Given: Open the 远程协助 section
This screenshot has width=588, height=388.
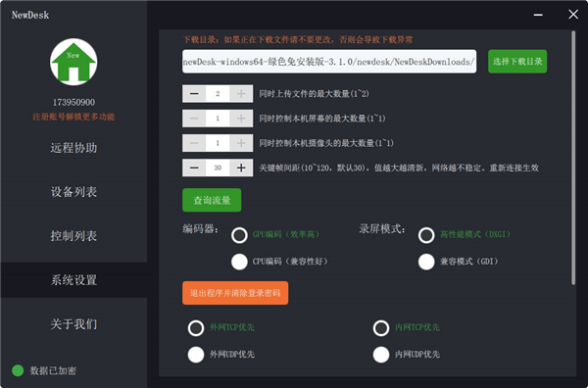Looking at the screenshot, I should pos(73,148).
